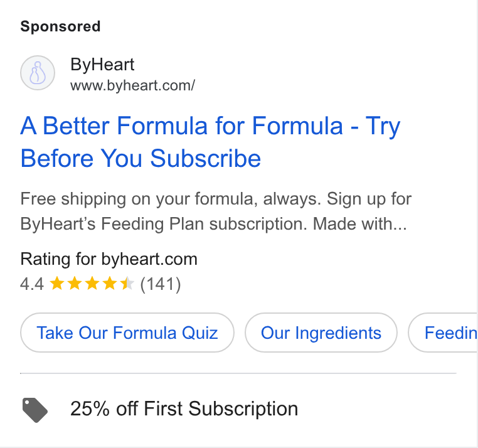Image resolution: width=478 pixels, height=448 pixels.
Task: Click the first gold rating star
Action: tap(57, 283)
